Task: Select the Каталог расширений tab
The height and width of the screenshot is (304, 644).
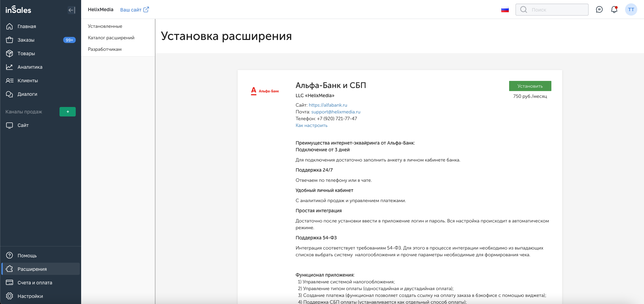Action: [111, 38]
